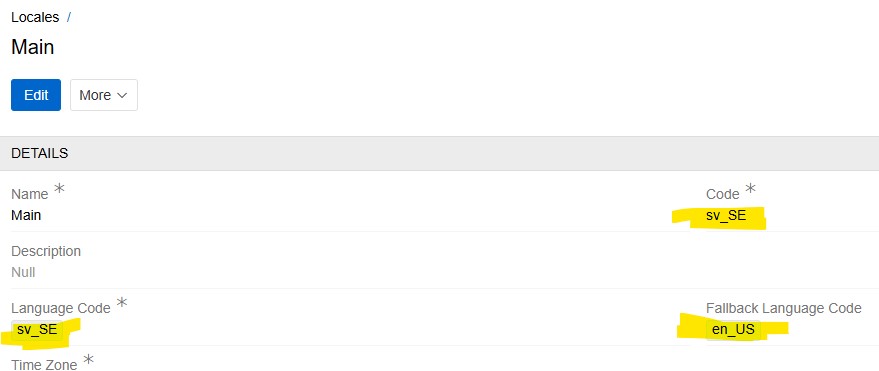Go to Locales breadcrumb link

pyautogui.click(x=35, y=17)
